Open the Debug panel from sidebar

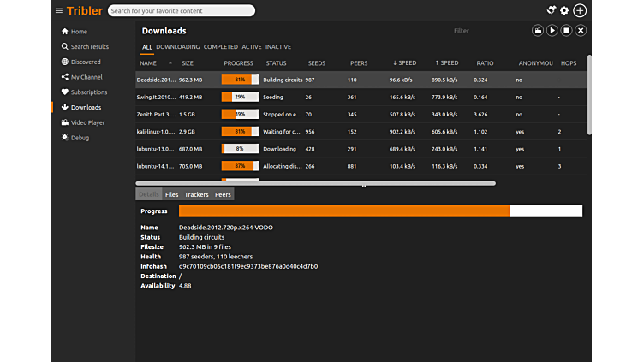[80, 138]
